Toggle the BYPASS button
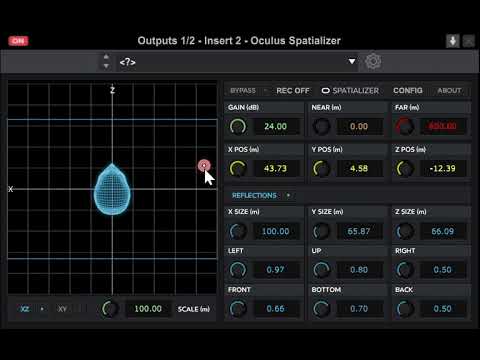Screen dimensions: 480x360 tap(243, 91)
